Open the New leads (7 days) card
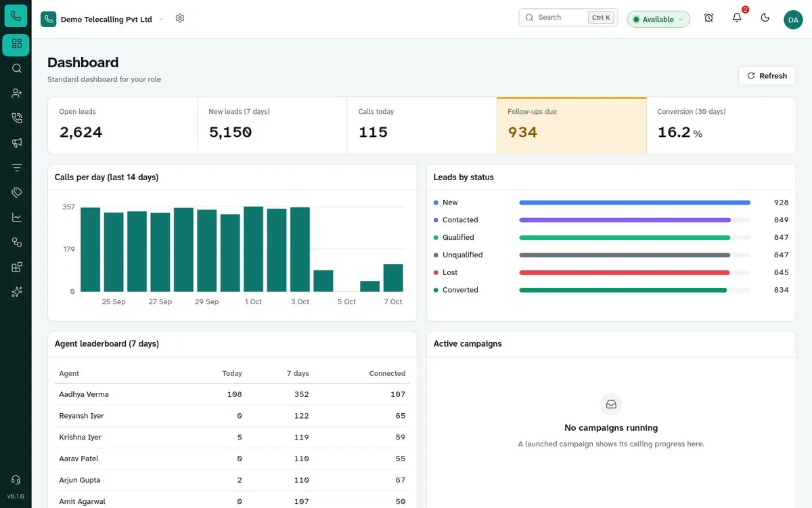 pyautogui.click(x=272, y=125)
